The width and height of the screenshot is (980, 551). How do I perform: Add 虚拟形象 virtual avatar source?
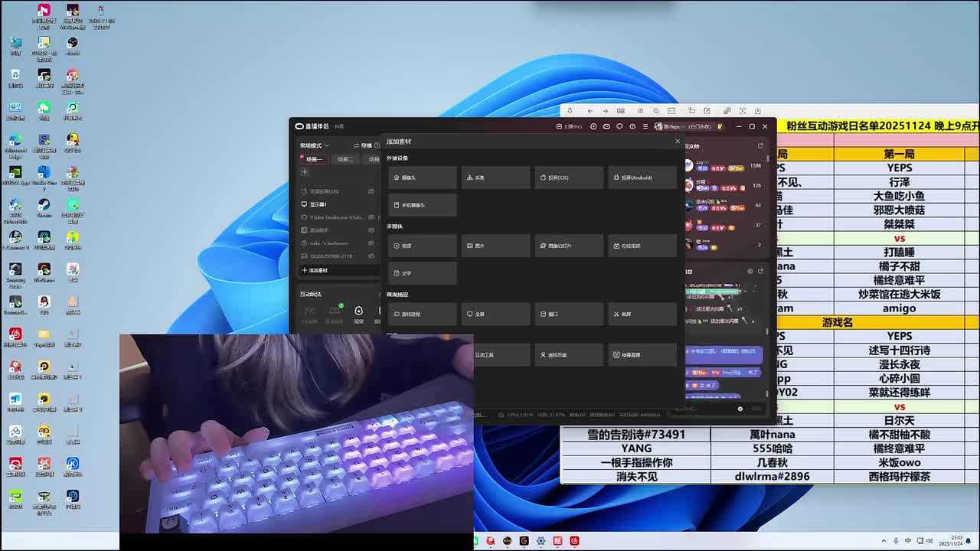tap(569, 355)
